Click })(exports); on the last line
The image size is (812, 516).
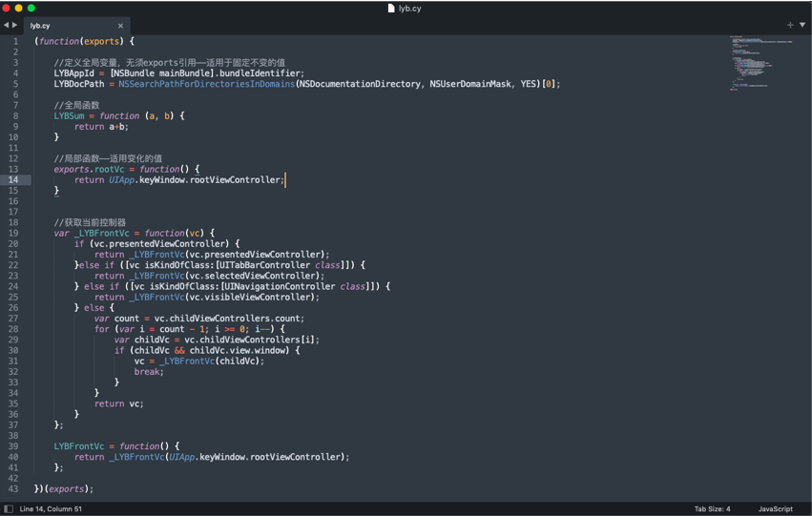[x=64, y=488]
